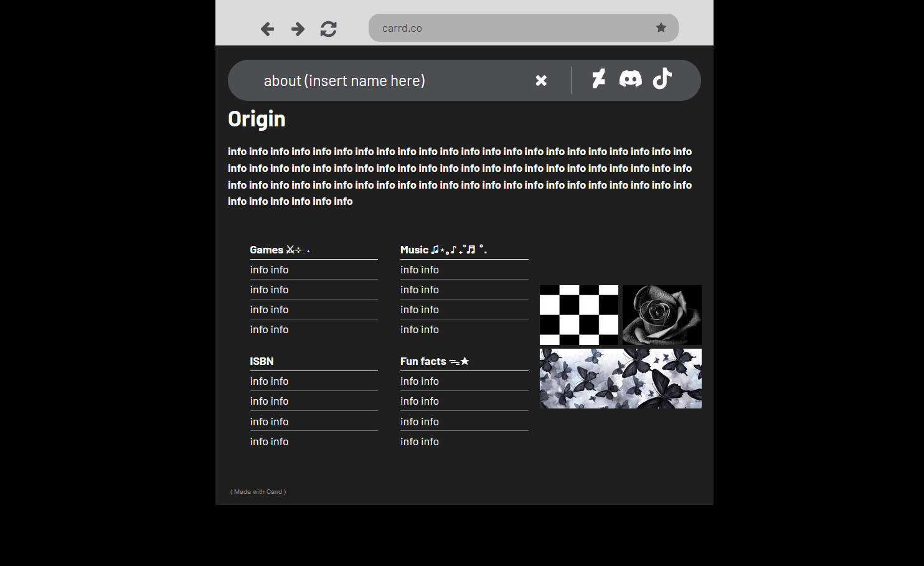Click the first info link under Games
The width and height of the screenshot is (924, 566).
coord(269,270)
